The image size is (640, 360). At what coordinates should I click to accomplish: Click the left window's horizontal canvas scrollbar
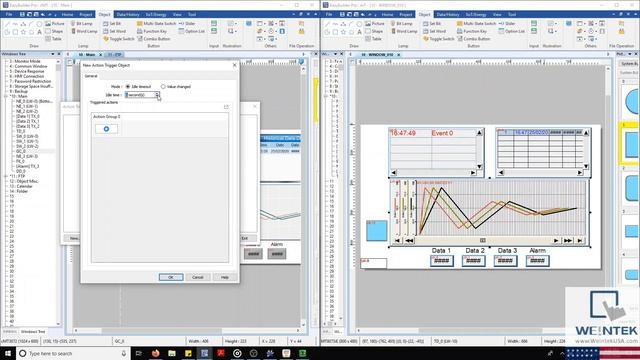(x=161, y=330)
